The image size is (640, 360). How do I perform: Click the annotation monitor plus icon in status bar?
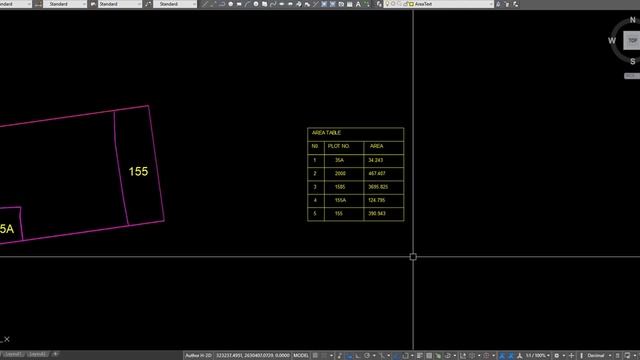tap(571, 356)
